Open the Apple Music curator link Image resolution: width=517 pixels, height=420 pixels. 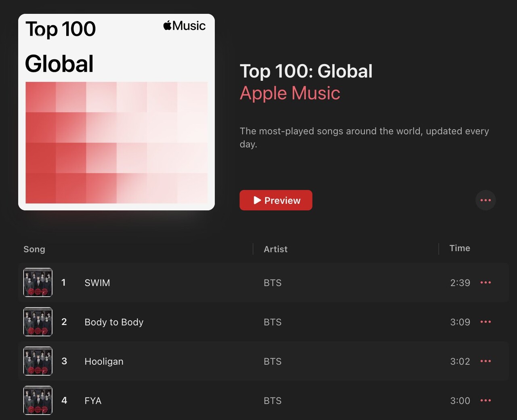pyautogui.click(x=290, y=93)
